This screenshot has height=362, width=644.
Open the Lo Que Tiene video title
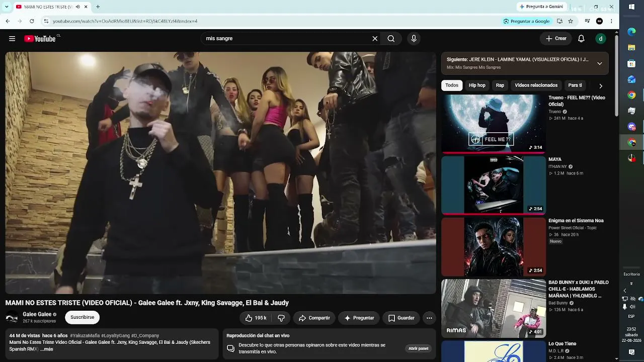[x=562, y=344]
